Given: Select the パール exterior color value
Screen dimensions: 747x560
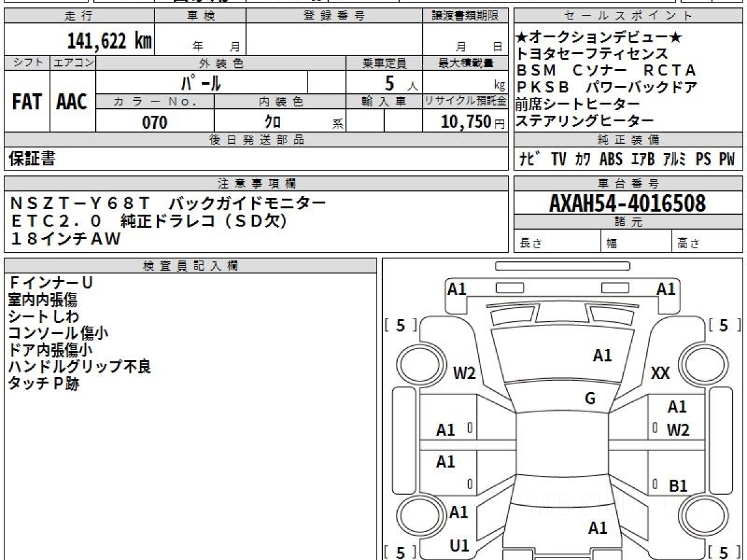Looking at the screenshot, I should tap(201, 82).
